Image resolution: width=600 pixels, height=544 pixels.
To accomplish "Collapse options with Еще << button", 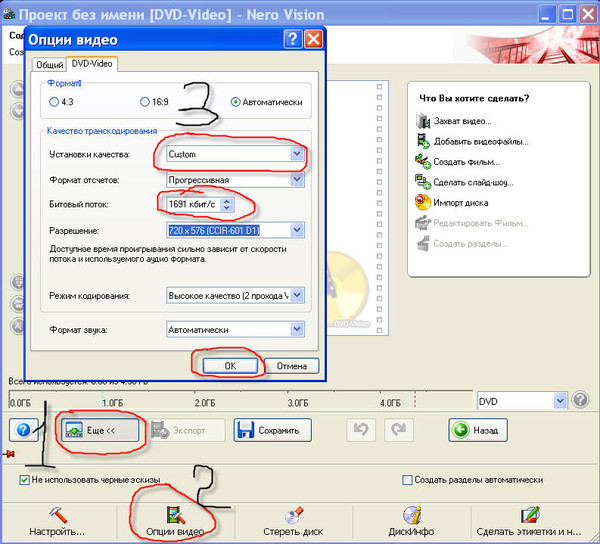I will pos(100,430).
